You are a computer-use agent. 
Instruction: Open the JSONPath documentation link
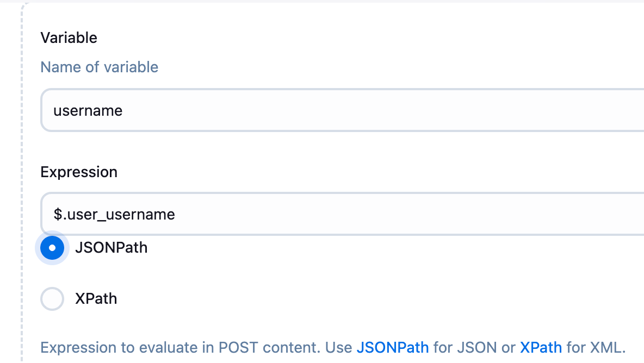coord(392,347)
